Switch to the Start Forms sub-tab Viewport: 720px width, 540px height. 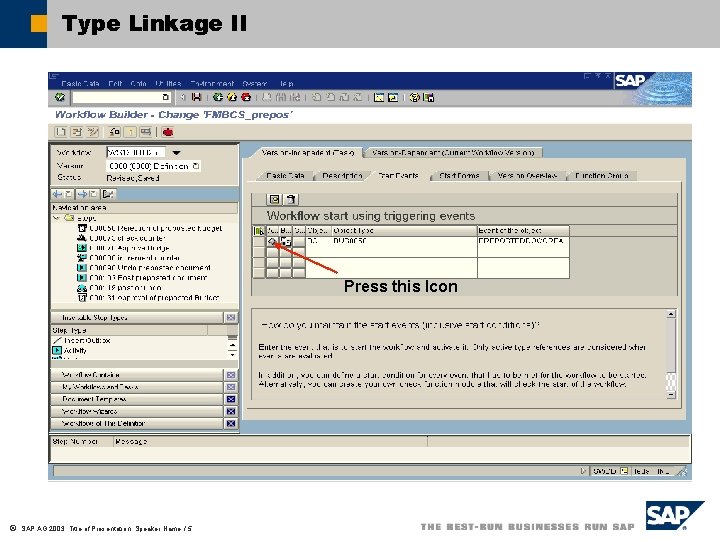(459, 175)
